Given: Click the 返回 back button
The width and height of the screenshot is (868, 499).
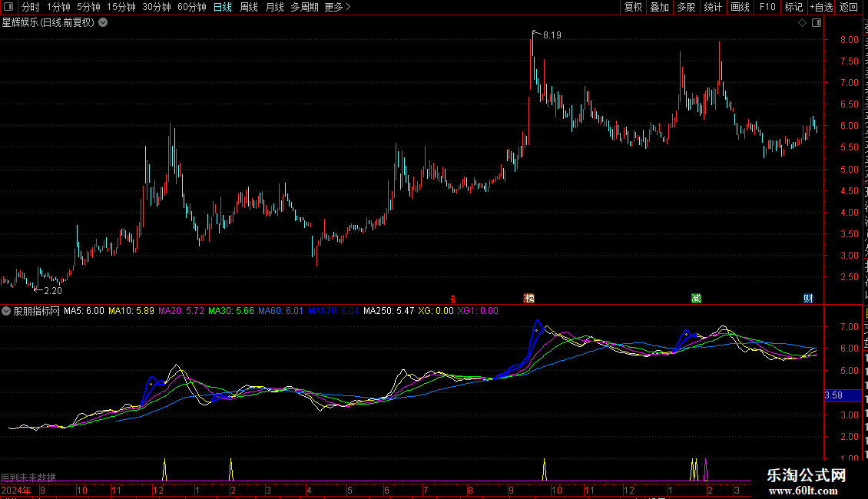Looking at the screenshot, I should 849,7.
